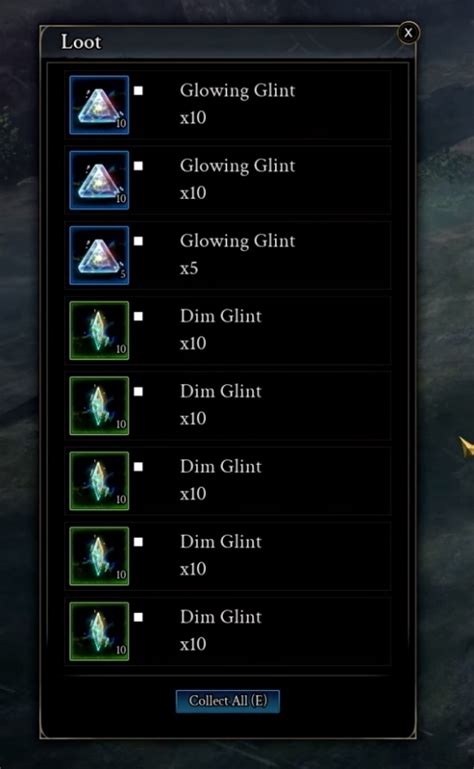Click the first Glowing Glint name text
This screenshot has height=769, width=474.
coord(237,91)
